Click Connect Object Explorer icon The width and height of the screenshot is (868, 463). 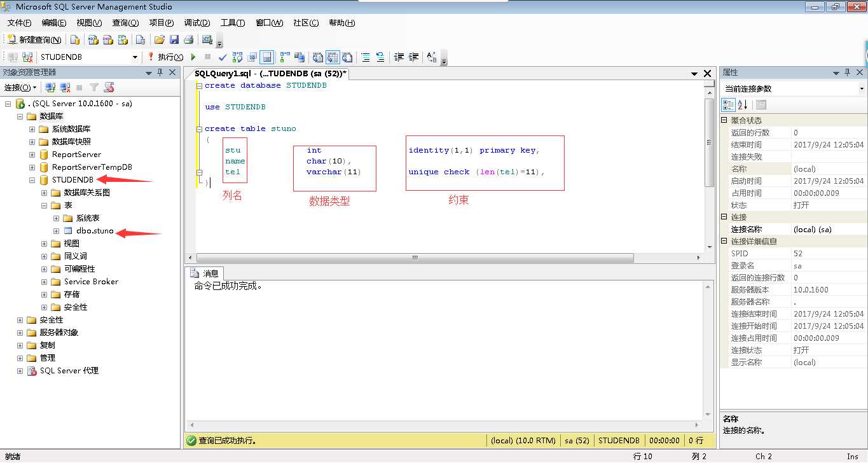[x=50, y=87]
